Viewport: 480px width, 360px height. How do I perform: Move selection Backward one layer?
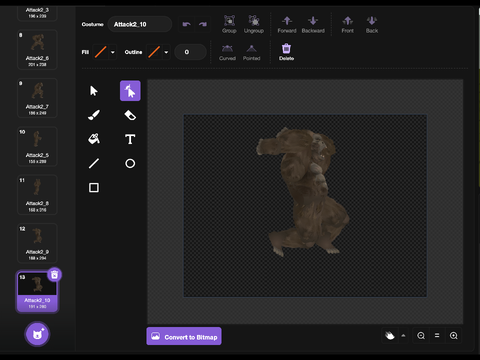[x=313, y=24]
